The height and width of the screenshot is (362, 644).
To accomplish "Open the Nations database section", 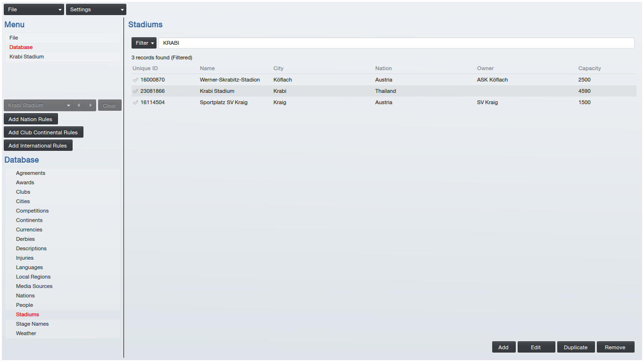I will [x=25, y=296].
